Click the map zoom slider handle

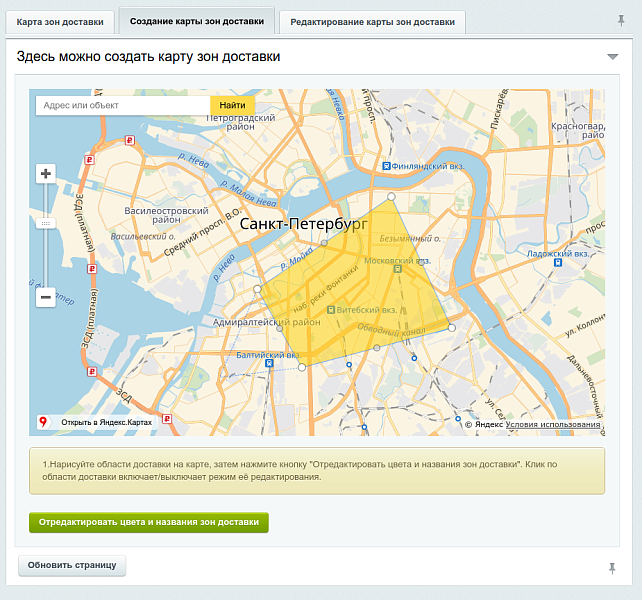coord(45,224)
